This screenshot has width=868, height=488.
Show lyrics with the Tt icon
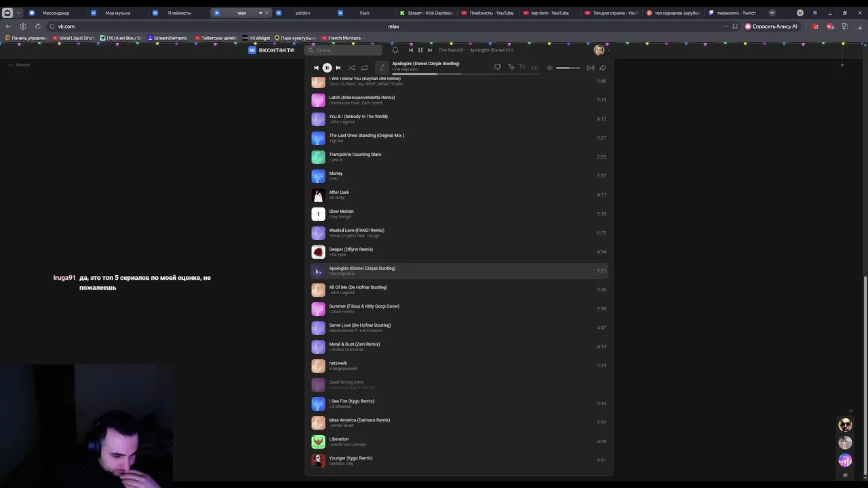click(522, 67)
